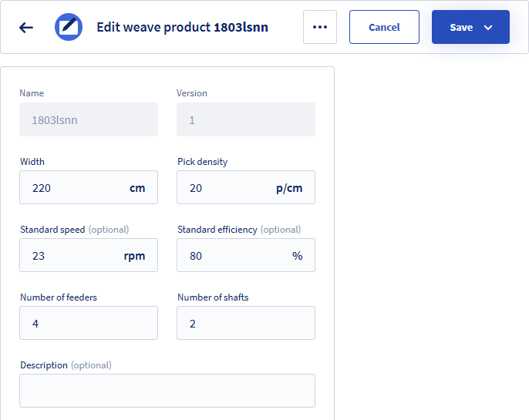Focus the Width input showing 220
The width and height of the screenshot is (529, 420).
pos(89,187)
